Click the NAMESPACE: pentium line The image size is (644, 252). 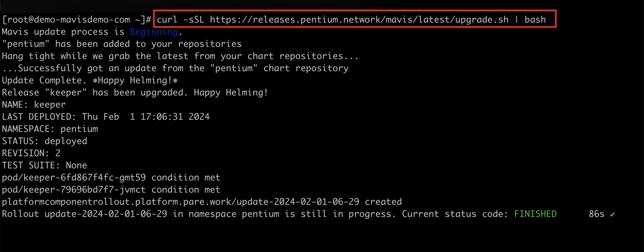point(50,129)
